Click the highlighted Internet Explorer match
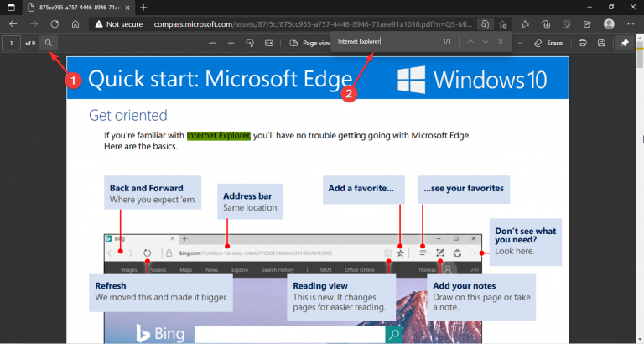The width and height of the screenshot is (644, 344). (x=219, y=136)
